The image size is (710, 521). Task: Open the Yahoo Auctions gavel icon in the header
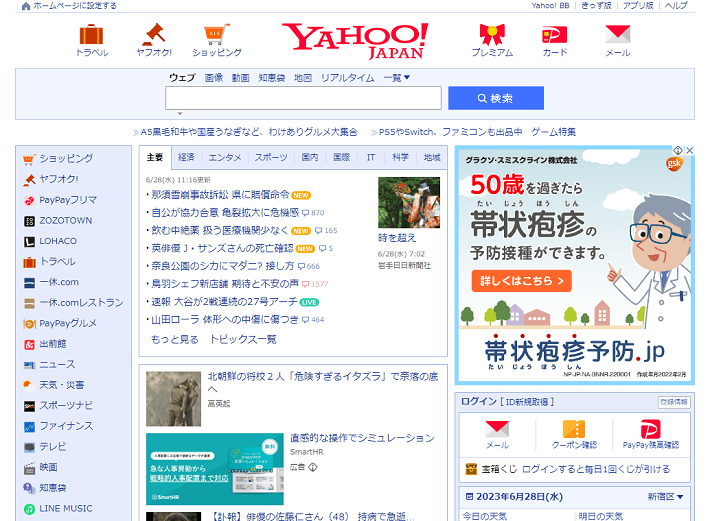[154, 34]
